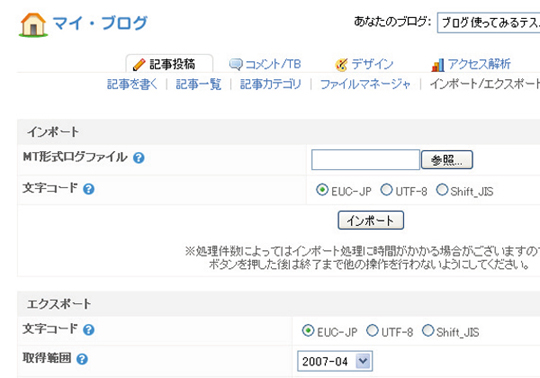Click the palette design icon

coord(341,64)
